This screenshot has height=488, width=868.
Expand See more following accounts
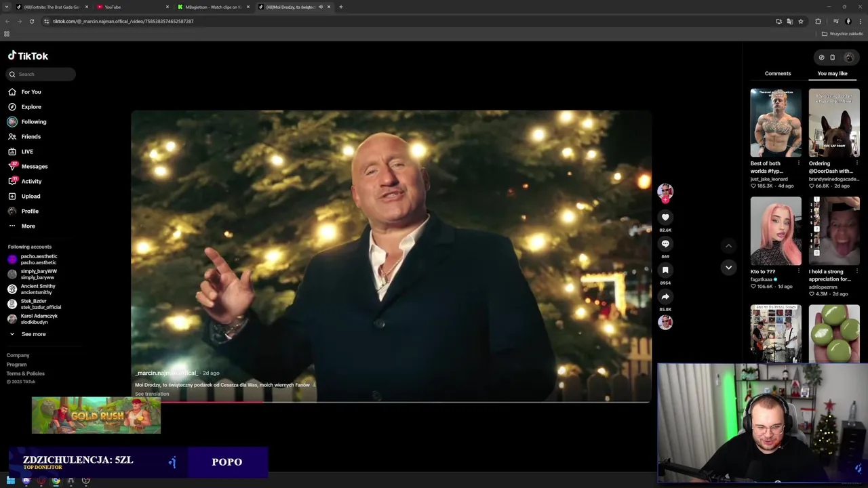click(27, 334)
